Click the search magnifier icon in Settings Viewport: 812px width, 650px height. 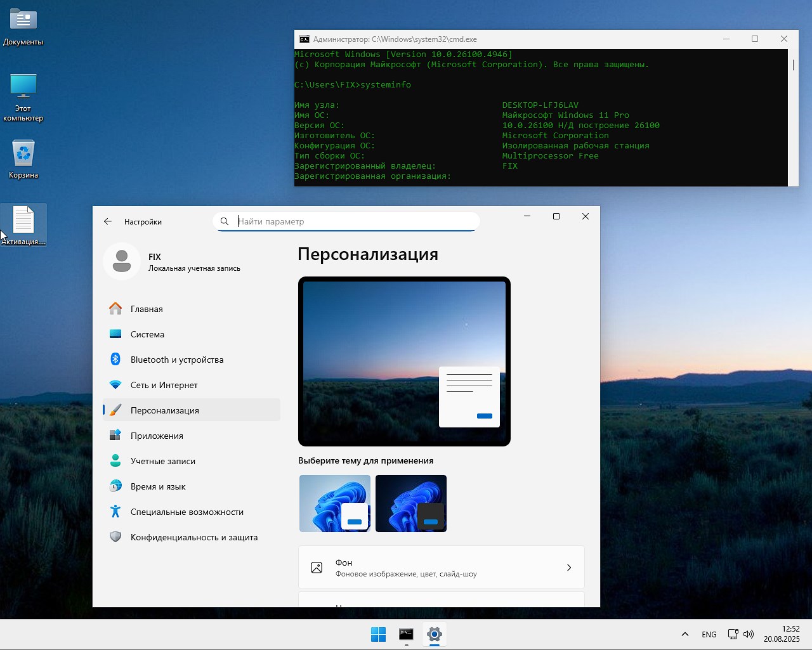point(225,221)
